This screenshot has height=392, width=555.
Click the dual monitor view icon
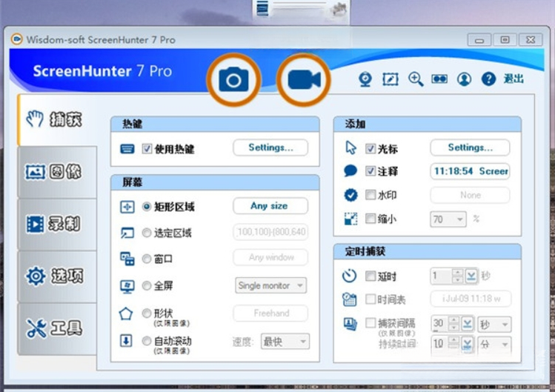(439, 79)
